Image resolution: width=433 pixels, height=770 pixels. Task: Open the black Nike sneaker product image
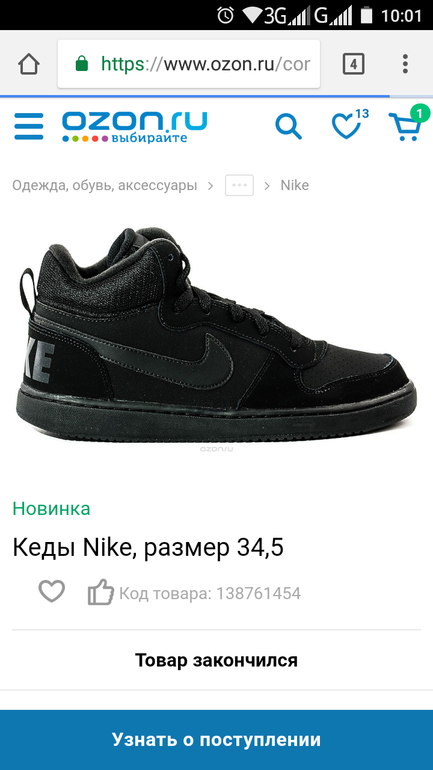[x=216, y=335]
